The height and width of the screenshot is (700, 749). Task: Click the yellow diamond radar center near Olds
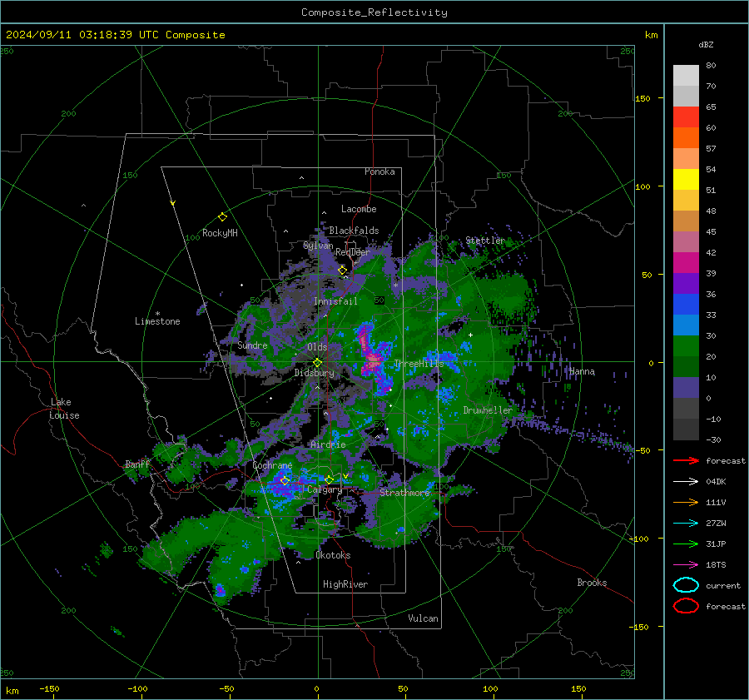[x=317, y=363]
